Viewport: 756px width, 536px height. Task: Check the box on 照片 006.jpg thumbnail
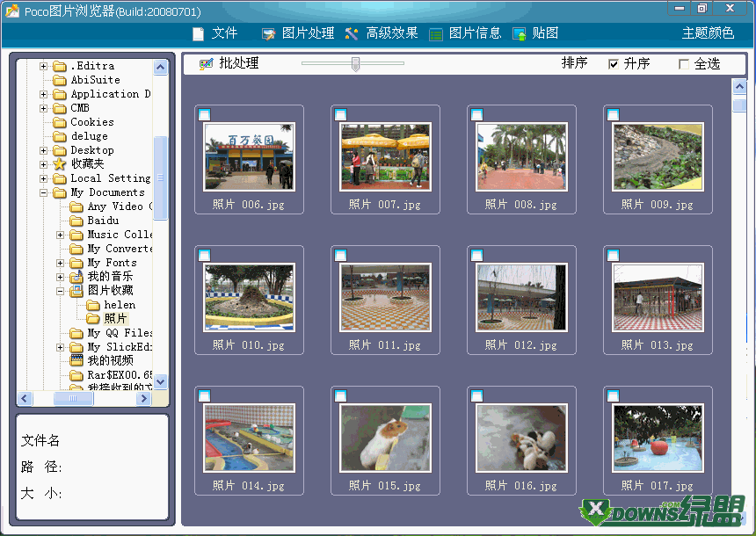point(204,114)
